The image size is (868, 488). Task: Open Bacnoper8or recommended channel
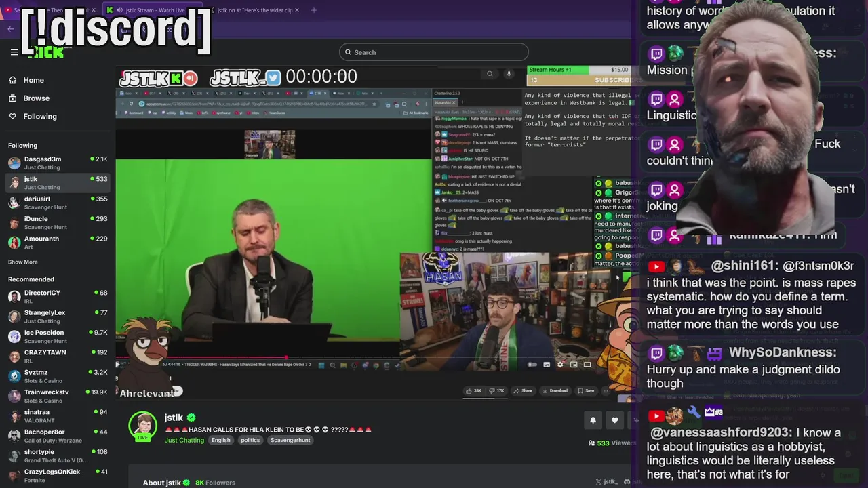coord(58,436)
